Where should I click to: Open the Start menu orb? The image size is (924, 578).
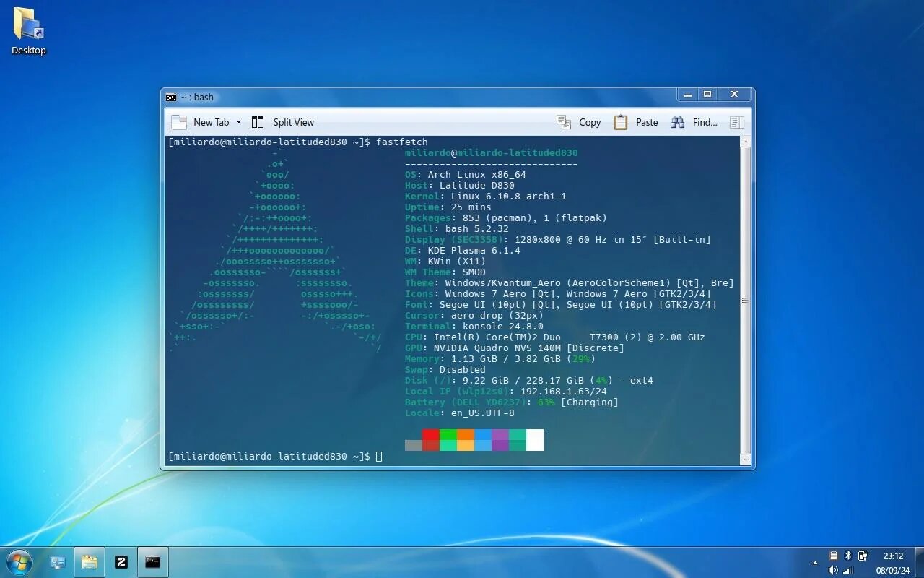[19, 561]
